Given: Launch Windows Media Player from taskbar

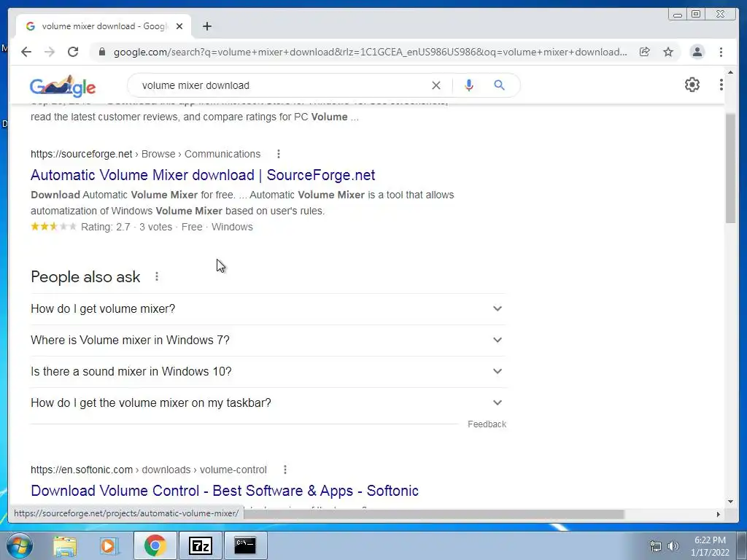Looking at the screenshot, I should click(109, 545).
